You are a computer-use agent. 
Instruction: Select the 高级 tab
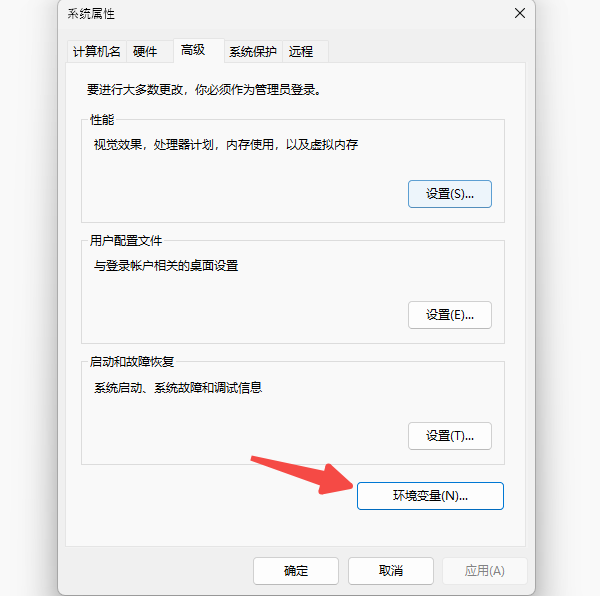click(193, 50)
